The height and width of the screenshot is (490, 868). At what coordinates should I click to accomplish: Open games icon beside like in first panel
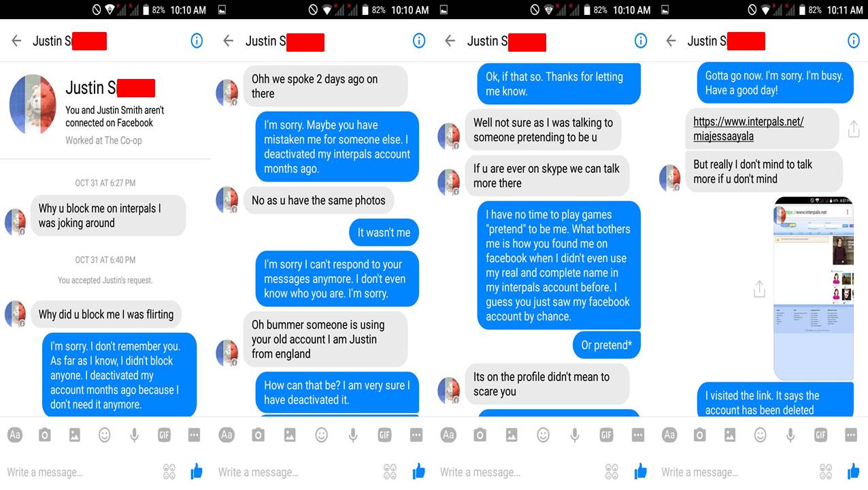(169, 471)
